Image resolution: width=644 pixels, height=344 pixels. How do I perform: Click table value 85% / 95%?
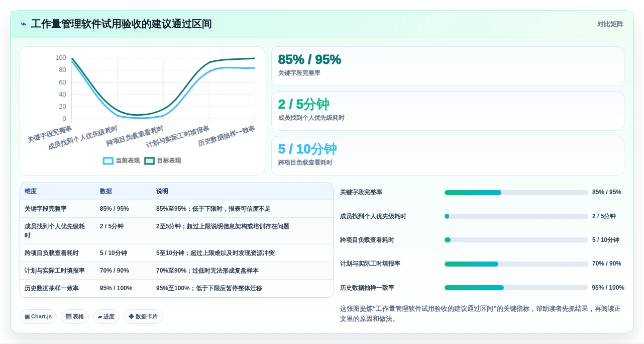coord(115,209)
